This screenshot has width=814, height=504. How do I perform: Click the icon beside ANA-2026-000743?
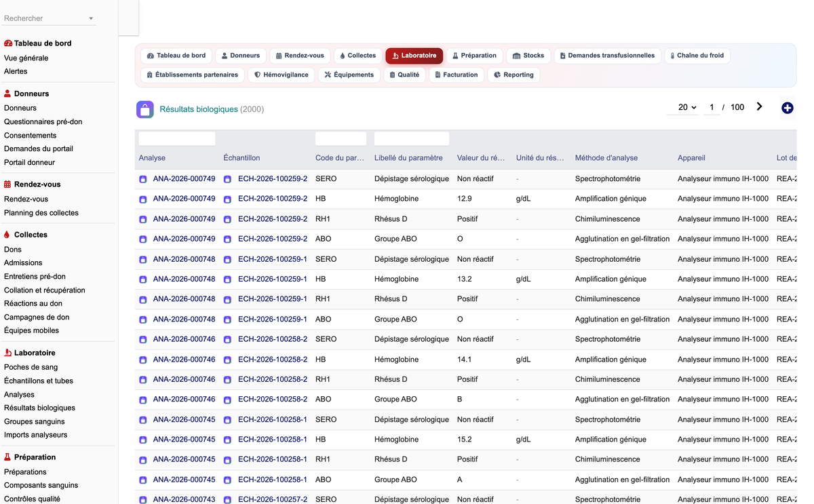(x=143, y=500)
